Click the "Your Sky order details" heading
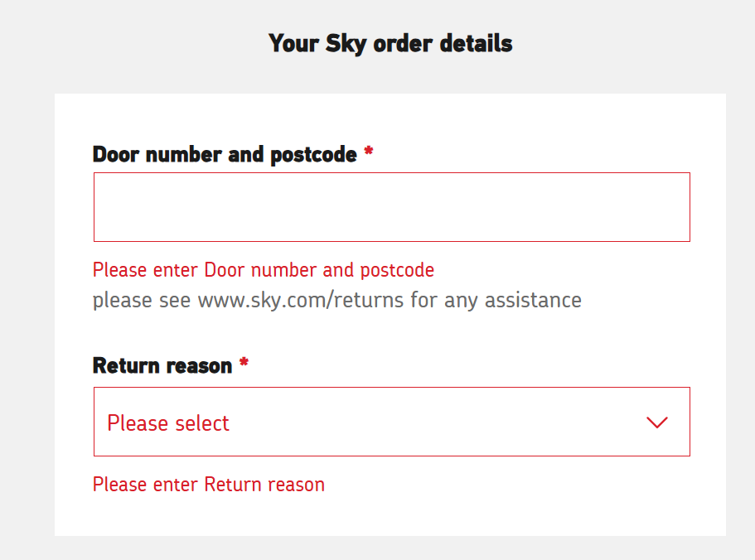755x560 pixels. 390,42
